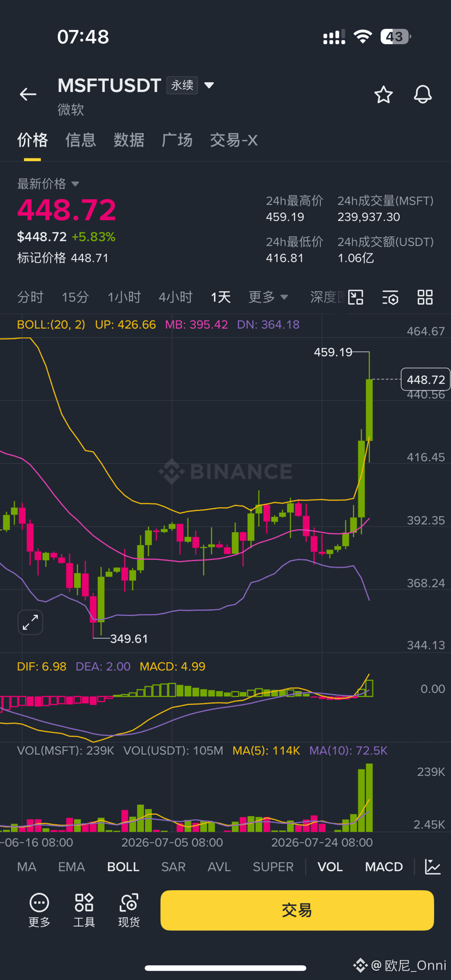Viewport: 451px width, 980px height.
Task: Toggle the VOL sub-indicator
Action: (330, 867)
